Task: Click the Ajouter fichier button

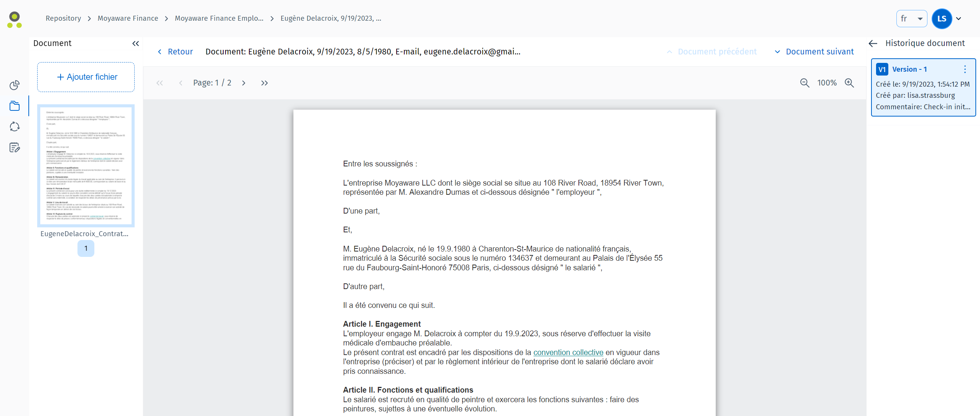Action: (86, 77)
